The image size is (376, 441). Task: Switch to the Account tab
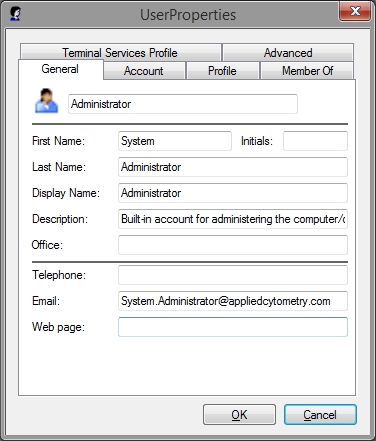[x=144, y=71]
